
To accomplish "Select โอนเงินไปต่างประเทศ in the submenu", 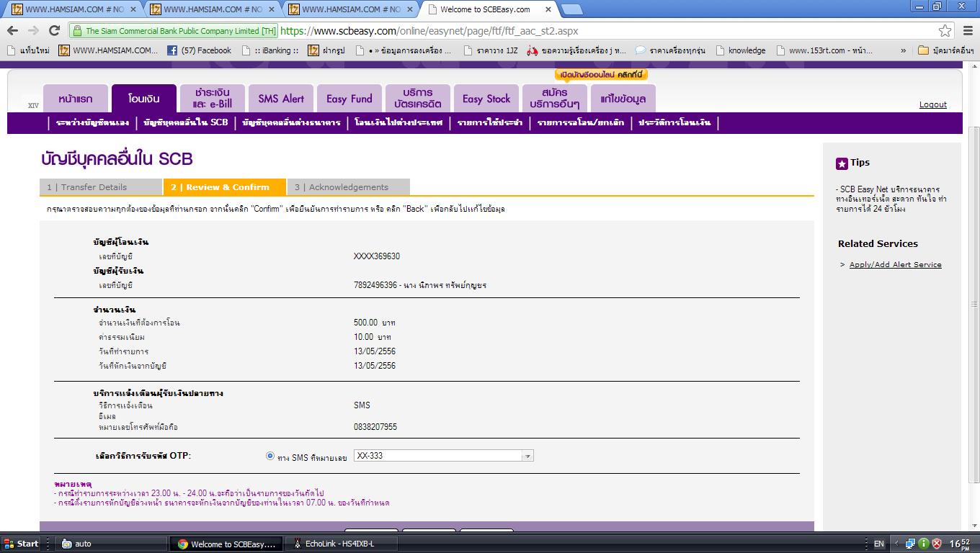I will 398,122.
